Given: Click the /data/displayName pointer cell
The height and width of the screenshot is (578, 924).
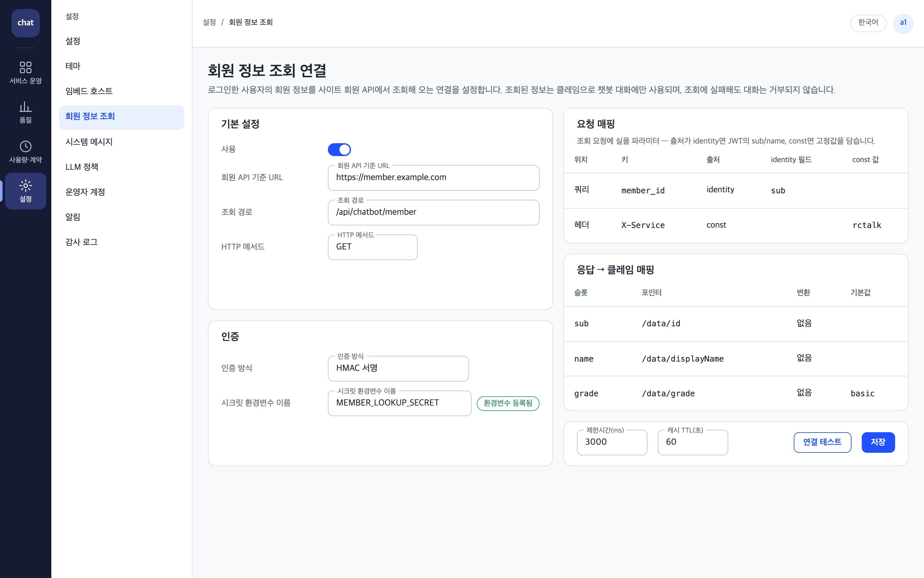Looking at the screenshot, I should click(x=683, y=359).
